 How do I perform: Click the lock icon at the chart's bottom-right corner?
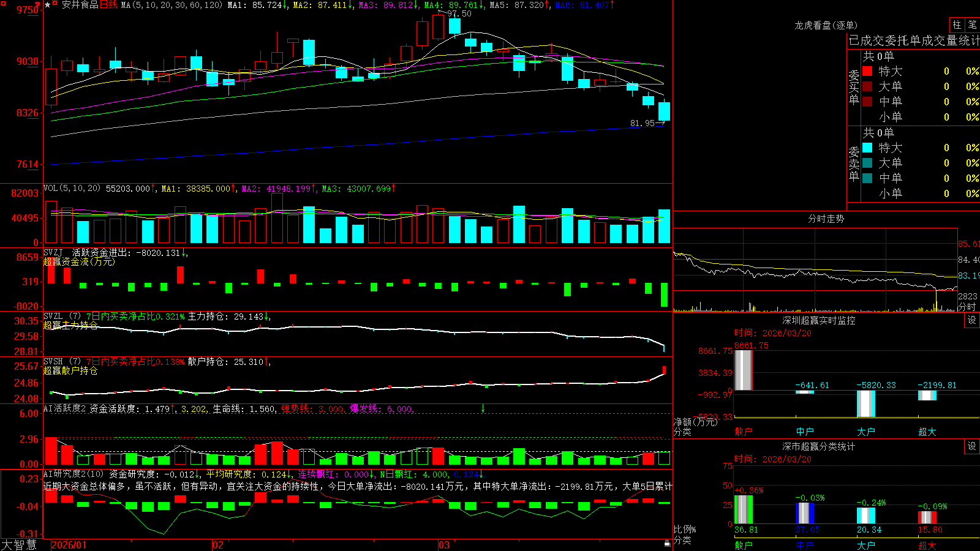[667, 544]
